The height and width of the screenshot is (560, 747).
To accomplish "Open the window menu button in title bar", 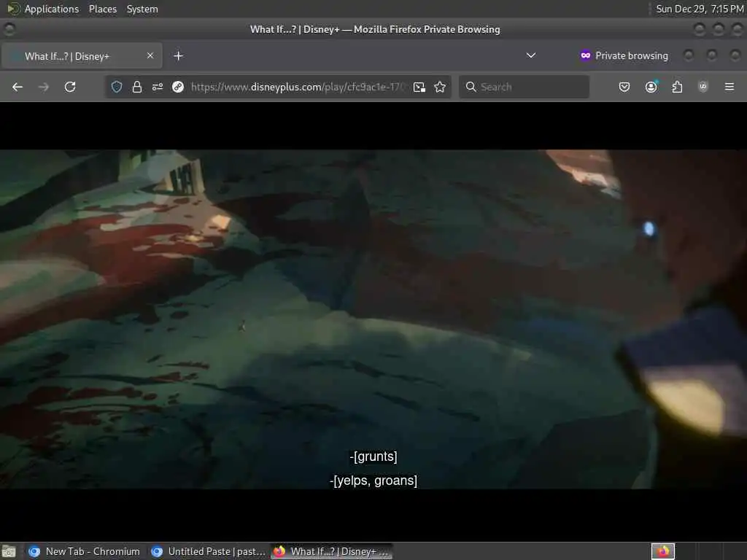I will [x=9, y=29].
